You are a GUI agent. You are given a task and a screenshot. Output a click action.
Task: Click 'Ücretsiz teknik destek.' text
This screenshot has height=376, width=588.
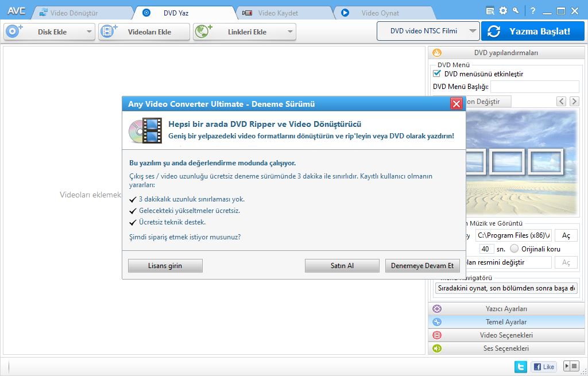tap(172, 222)
